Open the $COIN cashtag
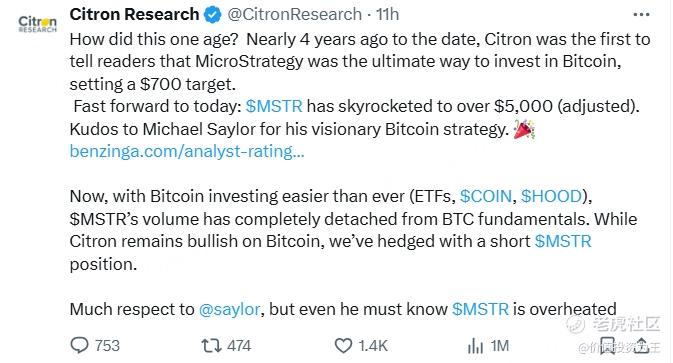Screen dimensions: 673x363 (x=485, y=196)
